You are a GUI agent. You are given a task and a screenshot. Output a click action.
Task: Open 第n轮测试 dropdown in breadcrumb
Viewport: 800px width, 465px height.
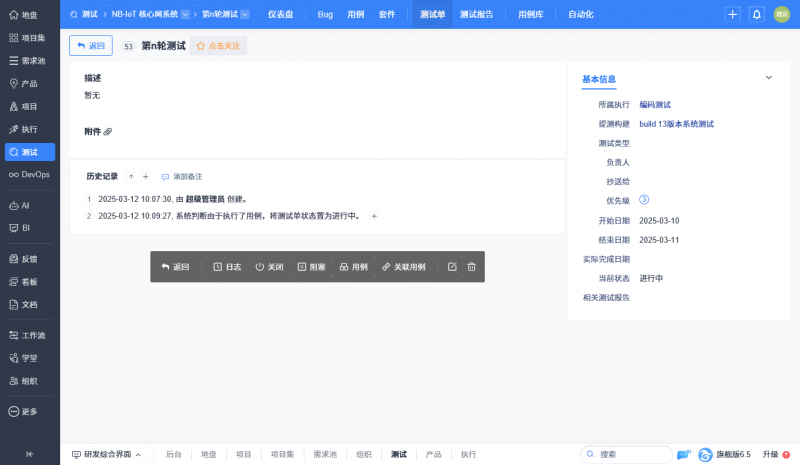[x=245, y=14]
